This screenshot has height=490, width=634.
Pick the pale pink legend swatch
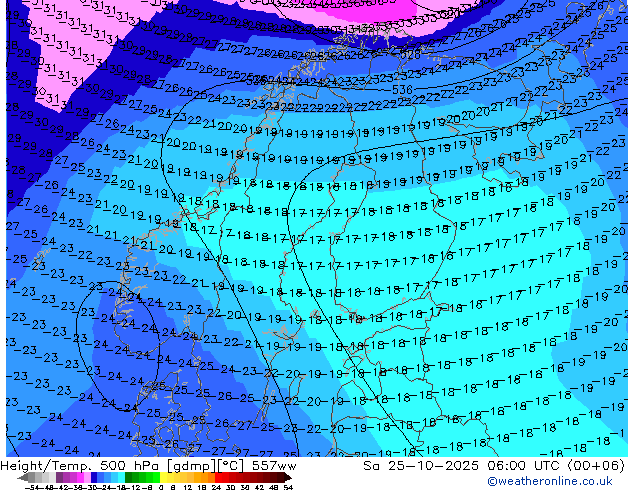coord(87,477)
